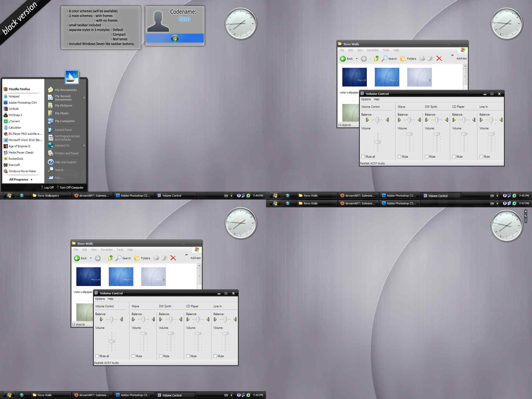
Task: Check Line In Mute in upper Volume Control window
Action: 481,157
